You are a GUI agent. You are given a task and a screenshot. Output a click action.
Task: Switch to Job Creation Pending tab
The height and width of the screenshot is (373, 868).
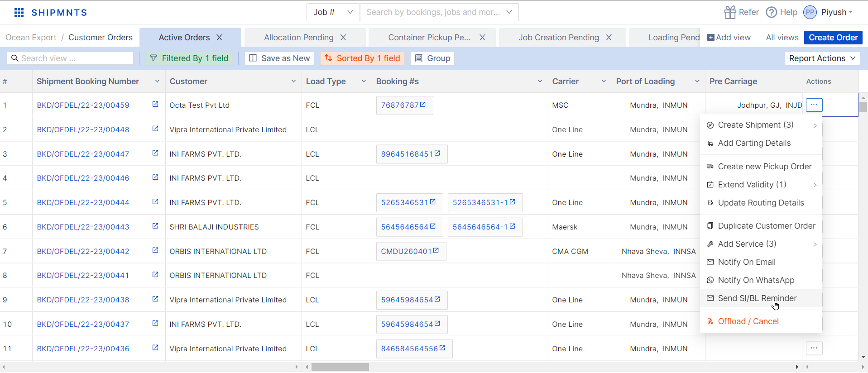(558, 38)
